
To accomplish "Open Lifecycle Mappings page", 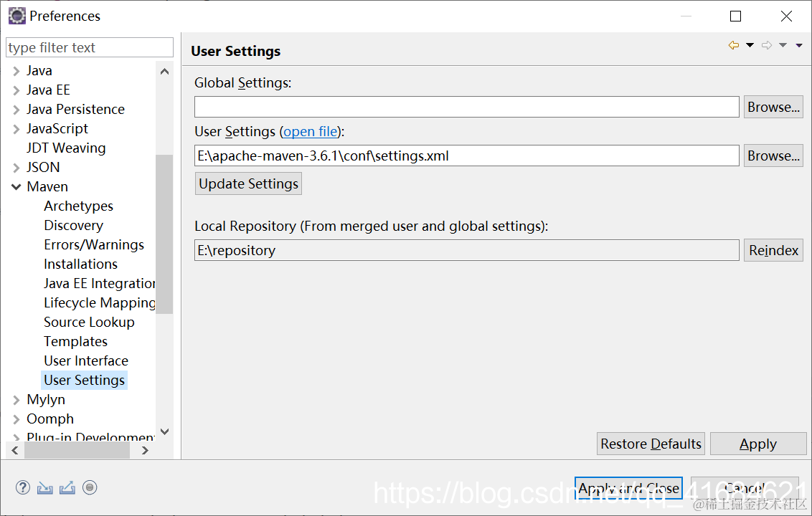I will click(x=100, y=302).
